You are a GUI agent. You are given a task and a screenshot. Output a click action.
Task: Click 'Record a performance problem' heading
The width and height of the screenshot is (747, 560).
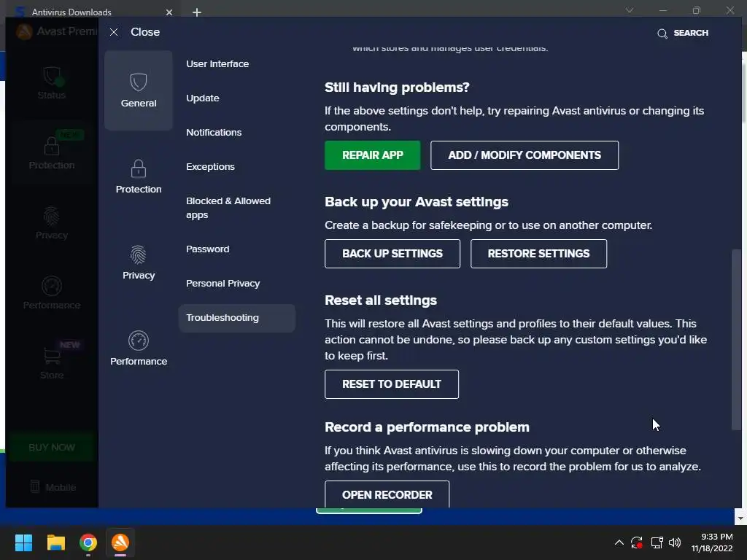coord(427,427)
